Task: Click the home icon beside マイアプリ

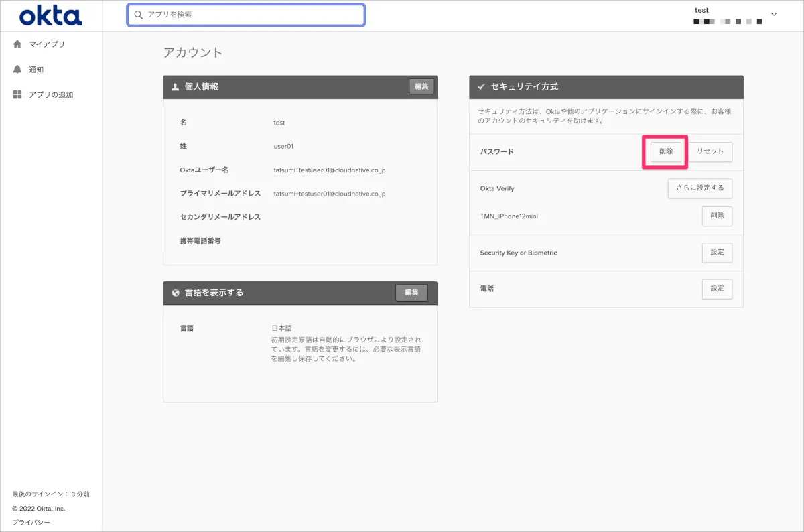Action: (17, 44)
